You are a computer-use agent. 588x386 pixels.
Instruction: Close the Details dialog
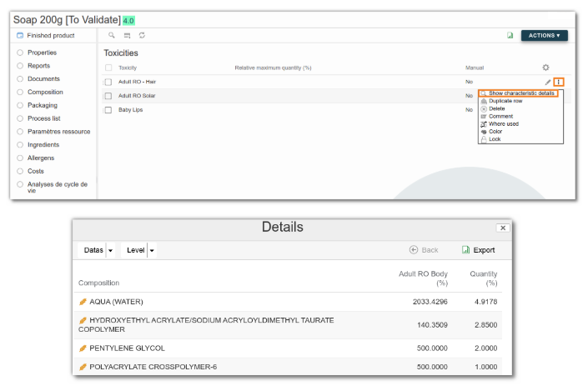coord(503,228)
